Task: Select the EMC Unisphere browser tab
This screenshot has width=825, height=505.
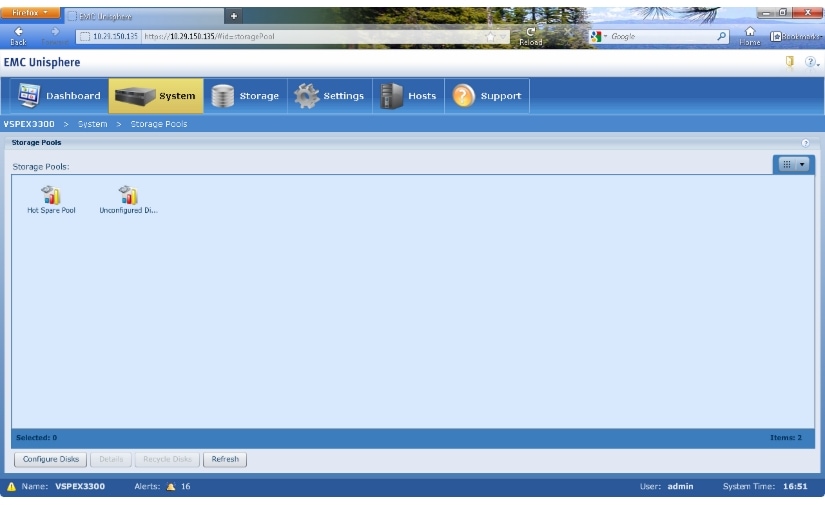Action: click(143, 16)
